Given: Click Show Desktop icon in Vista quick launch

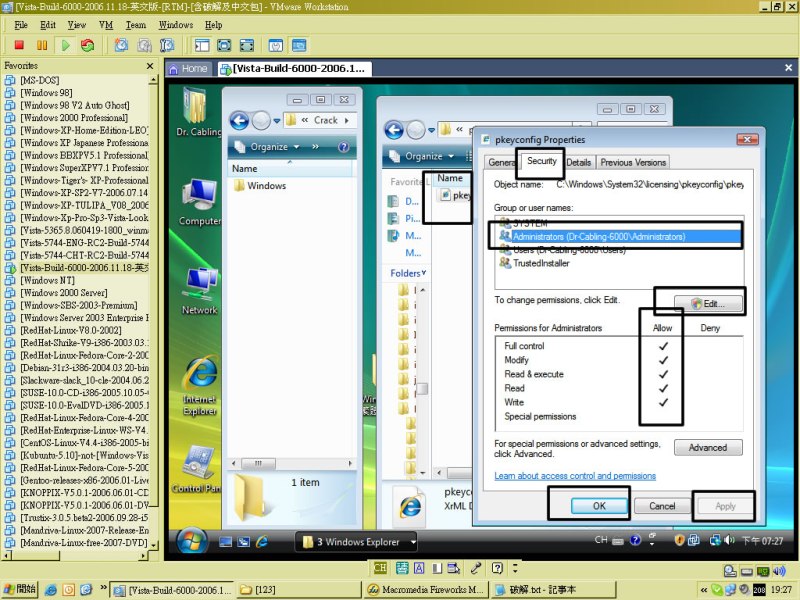Looking at the screenshot, I should pyautogui.click(x=225, y=542).
